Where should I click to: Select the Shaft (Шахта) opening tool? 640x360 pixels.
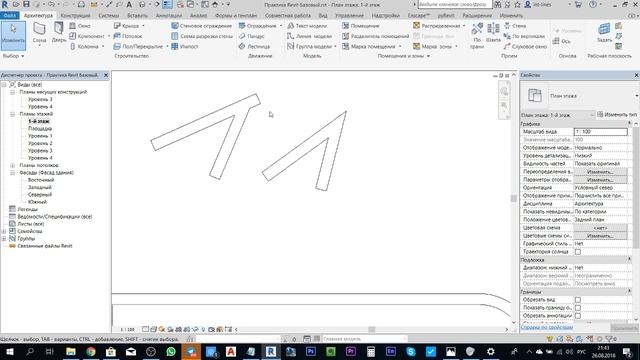493,33
